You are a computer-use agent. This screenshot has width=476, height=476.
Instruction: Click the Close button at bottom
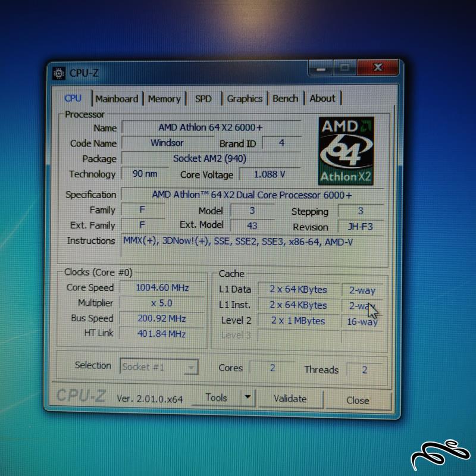(358, 400)
